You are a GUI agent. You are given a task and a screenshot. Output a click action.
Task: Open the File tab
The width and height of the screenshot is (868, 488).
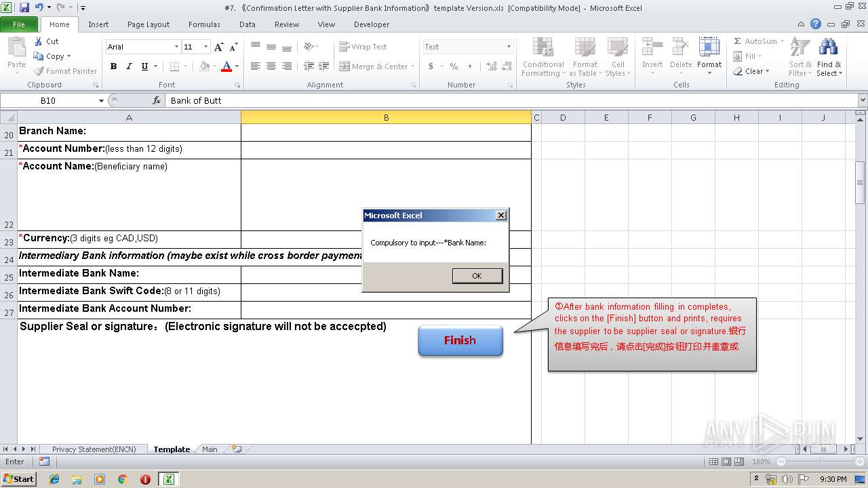point(19,24)
